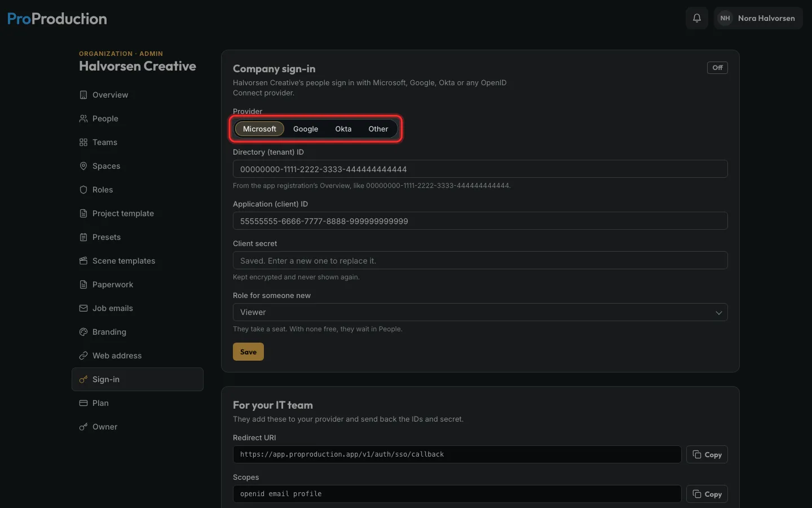Navigate to Scene templates
Image resolution: width=812 pixels, height=508 pixels.
click(138, 261)
